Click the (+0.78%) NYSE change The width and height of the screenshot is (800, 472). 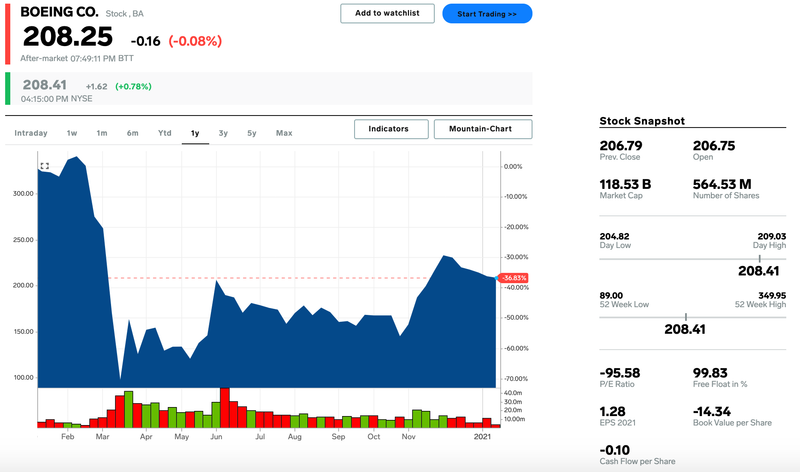click(x=133, y=87)
